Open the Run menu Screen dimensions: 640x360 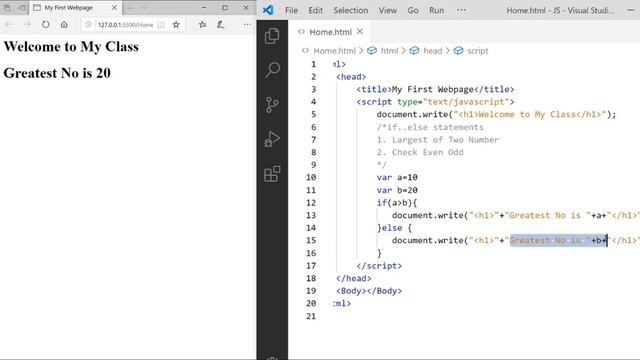[x=436, y=10]
